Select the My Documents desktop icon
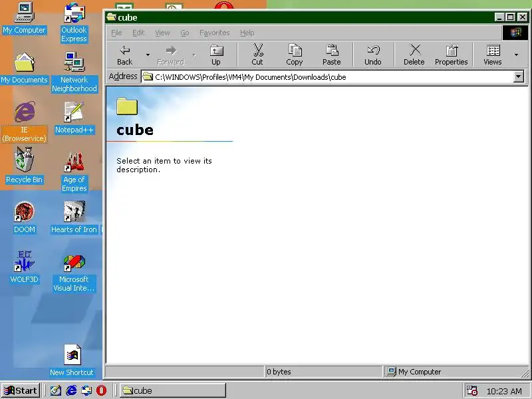 (24, 68)
